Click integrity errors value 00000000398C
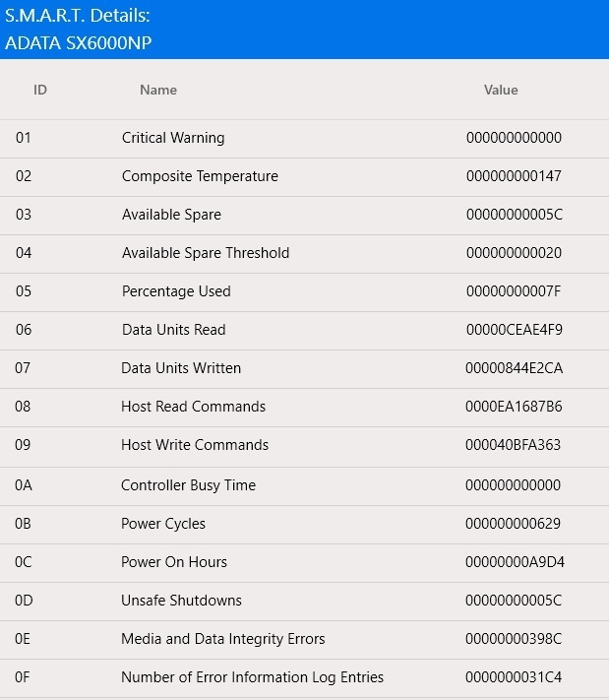 tap(514, 638)
